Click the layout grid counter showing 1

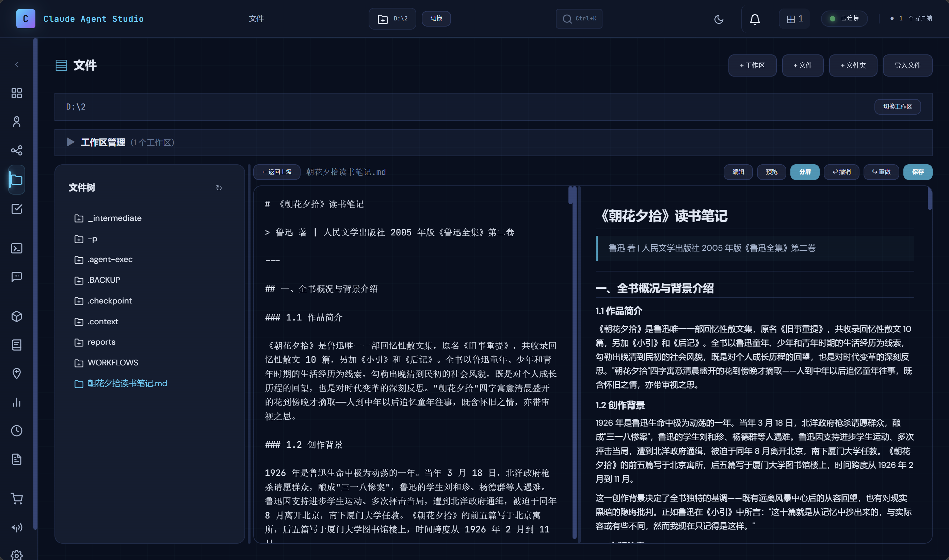[x=794, y=19]
